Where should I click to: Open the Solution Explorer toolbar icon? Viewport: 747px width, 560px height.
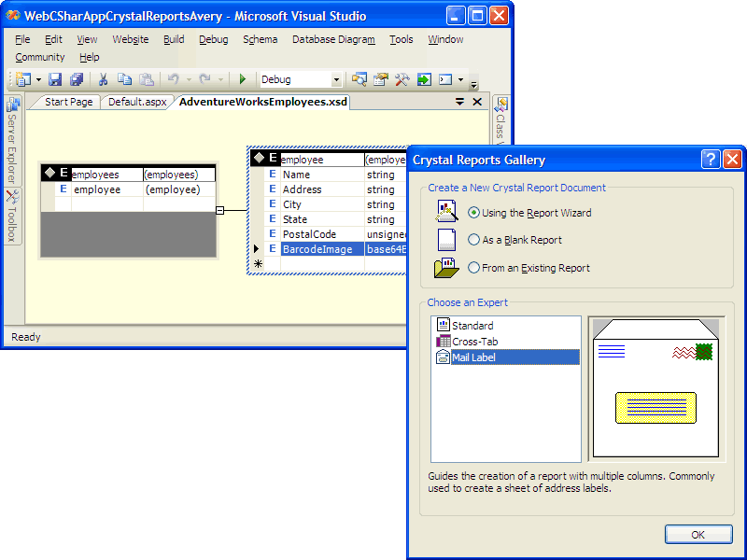(361, 79)
